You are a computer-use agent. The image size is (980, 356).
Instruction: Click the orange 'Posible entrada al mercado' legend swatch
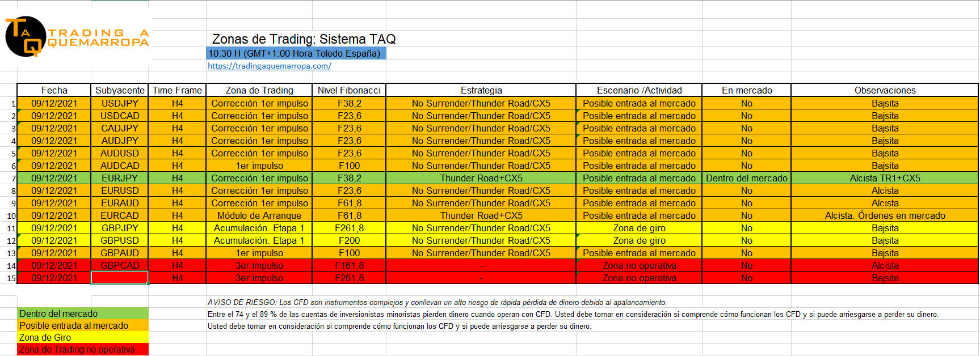click(83, 325)
